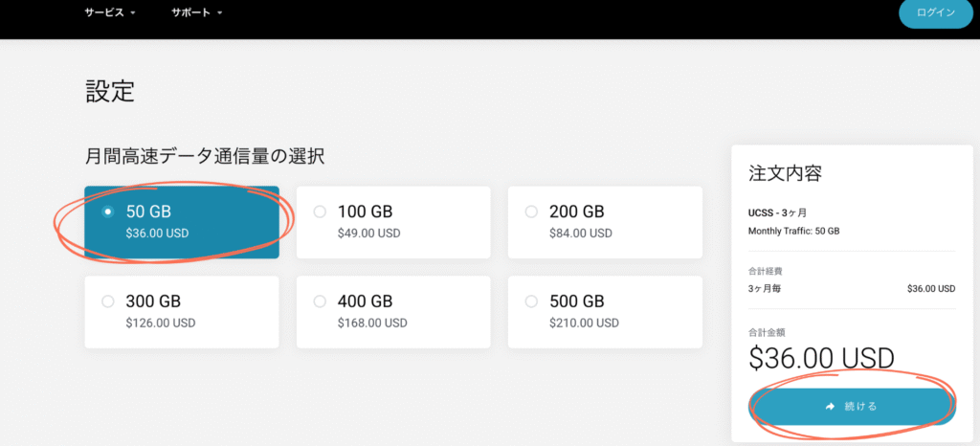Image resolution: width=980 pixels, height=446 pixels.
Task: Choose the 500 GB $210.00 USD plan card
Action: point(605,312)
